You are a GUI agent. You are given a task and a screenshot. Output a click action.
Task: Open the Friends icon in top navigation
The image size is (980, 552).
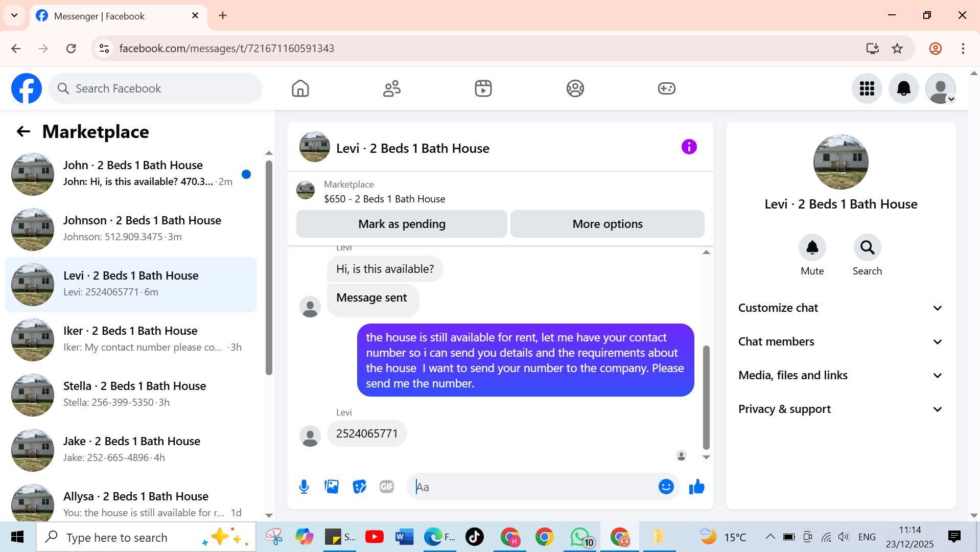392,88
